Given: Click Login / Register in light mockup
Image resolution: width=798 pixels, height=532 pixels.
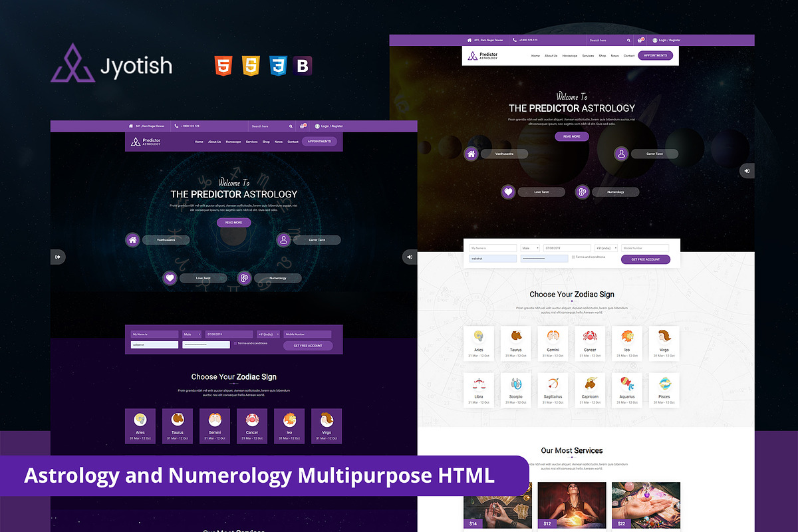Looking at the screenshot, I should (666, 40).
